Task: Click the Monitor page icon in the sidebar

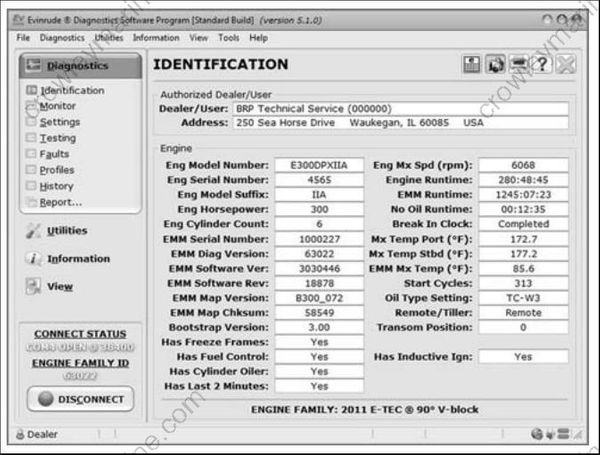Action: [x=31, y=106]
